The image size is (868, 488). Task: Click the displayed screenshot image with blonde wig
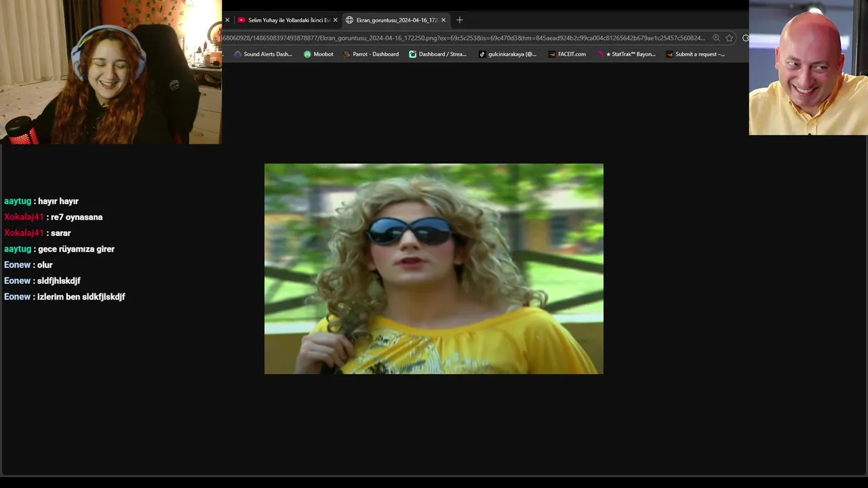point(434,268)
